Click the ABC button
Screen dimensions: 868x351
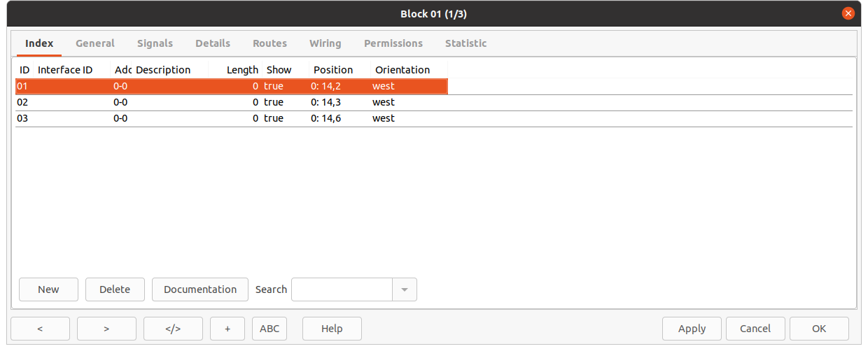tap(269, 329)
